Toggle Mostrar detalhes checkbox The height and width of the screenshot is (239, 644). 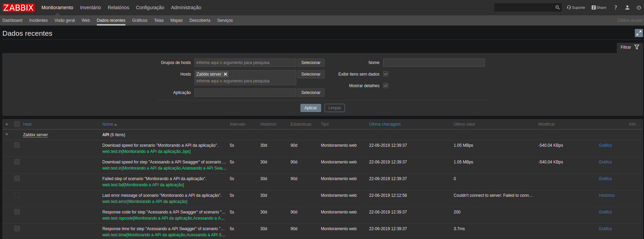386,86
